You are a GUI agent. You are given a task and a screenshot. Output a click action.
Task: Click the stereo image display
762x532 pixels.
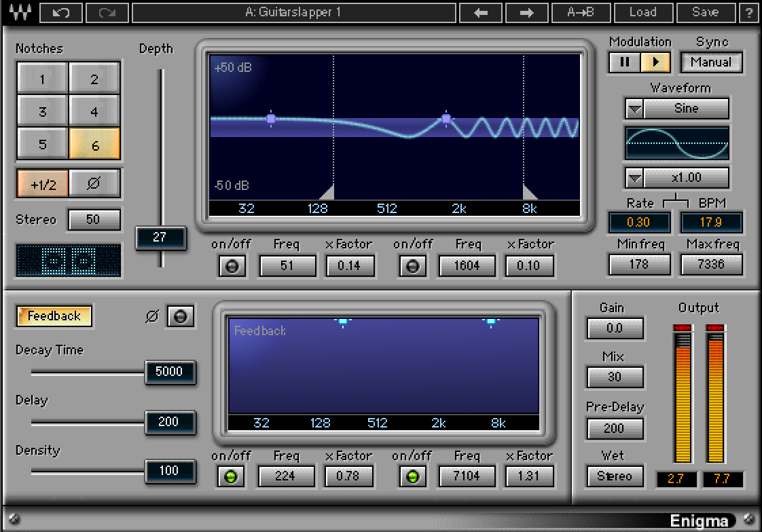69,261
